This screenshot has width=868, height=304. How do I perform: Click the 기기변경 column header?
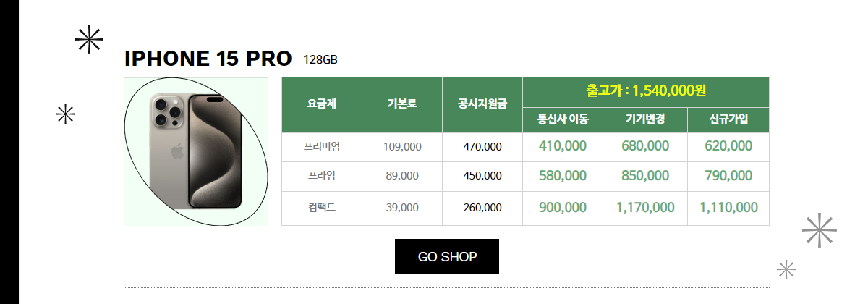[x=645, y=119]
